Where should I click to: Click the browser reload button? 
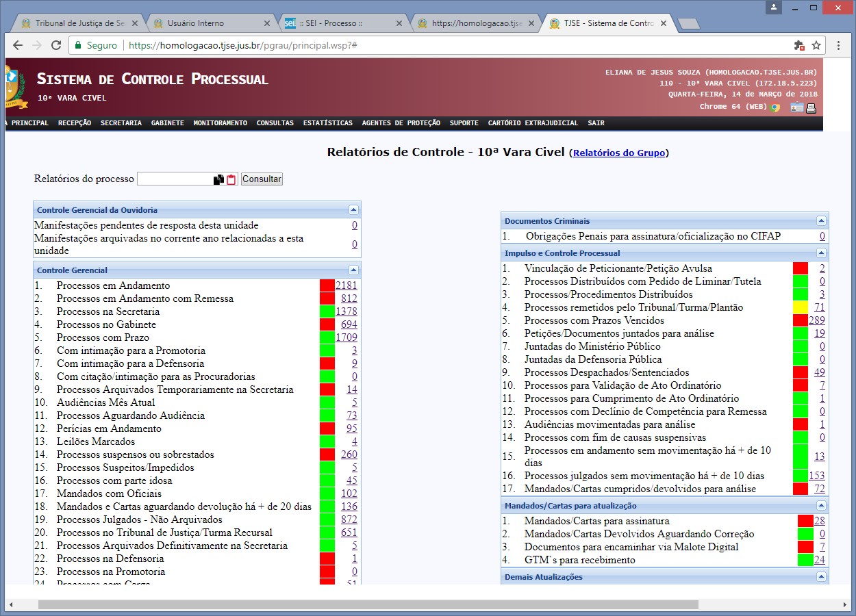tap(55, 45)
